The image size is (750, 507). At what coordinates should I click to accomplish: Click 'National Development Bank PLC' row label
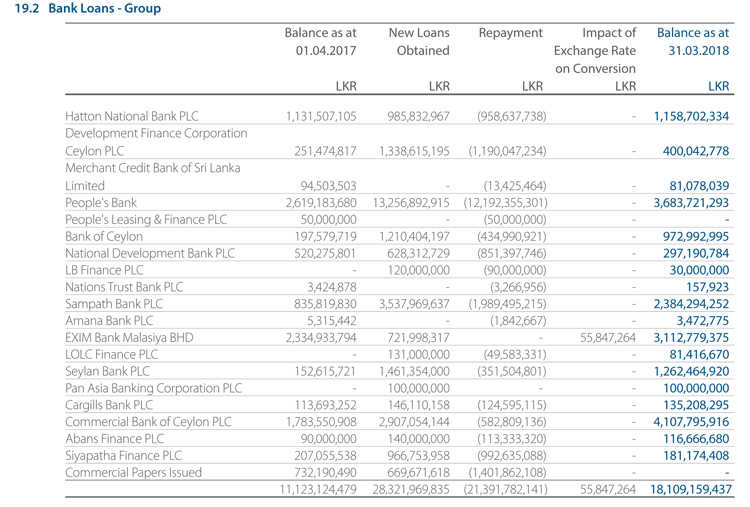click(150, 253)
